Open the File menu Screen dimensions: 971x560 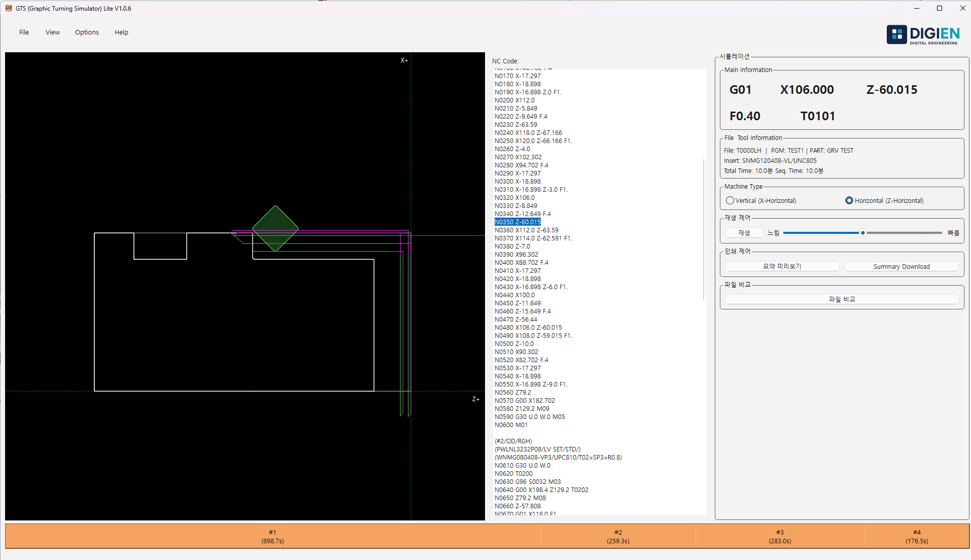(x=23, y=32)
